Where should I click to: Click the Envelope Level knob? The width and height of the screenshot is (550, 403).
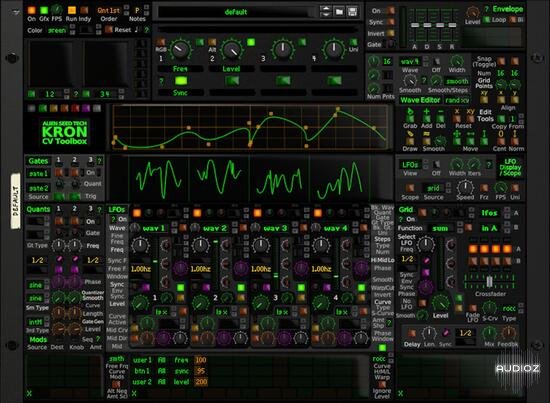point(472,12)
